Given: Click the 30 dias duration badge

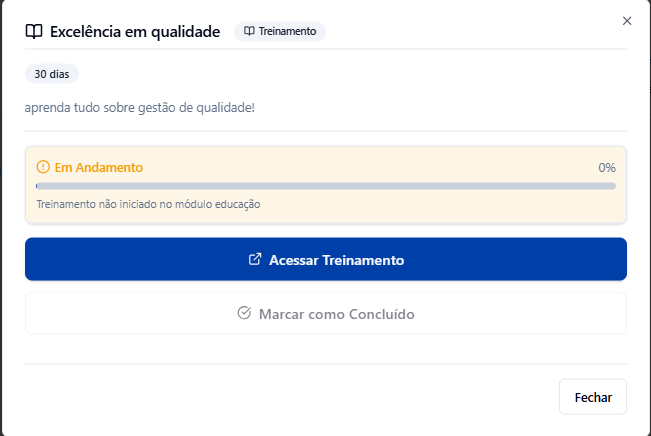Looking at the screenshot, I should click(52, 74).
